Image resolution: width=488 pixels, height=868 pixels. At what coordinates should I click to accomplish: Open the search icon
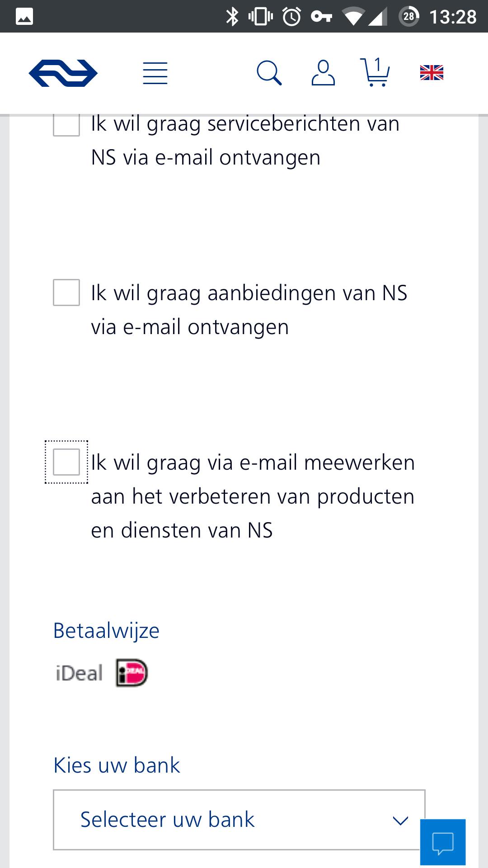(269, 73)
